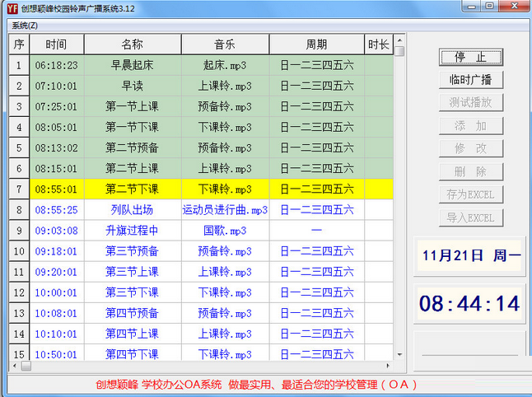Click row number 12 header
Screen dimensions: 532x397
[19, 293]
